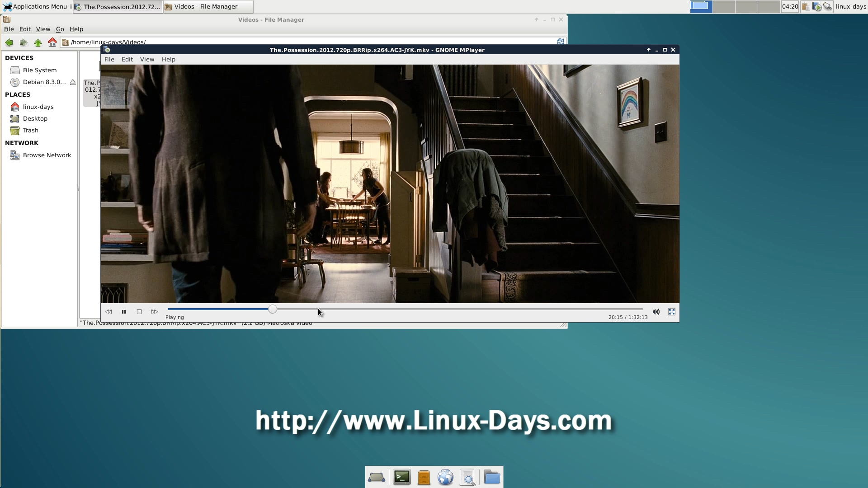Mute audio with the volume icon

pos(656,312)
